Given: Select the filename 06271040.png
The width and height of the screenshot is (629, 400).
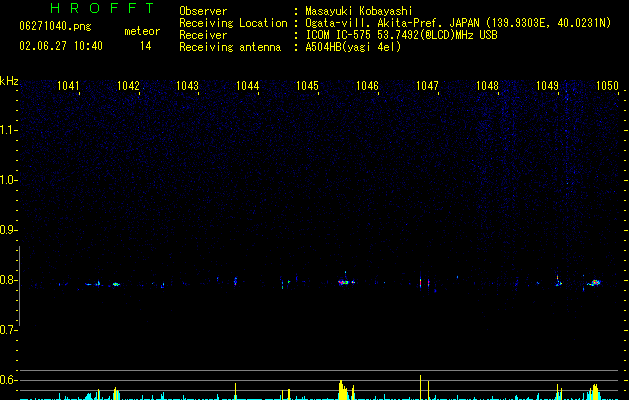Looking at the screenshot, I should (55, 27).
